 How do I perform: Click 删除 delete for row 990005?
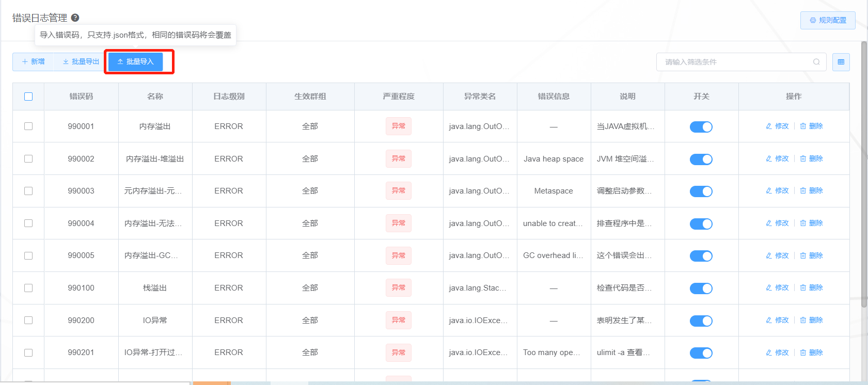(x=811, y=255)
